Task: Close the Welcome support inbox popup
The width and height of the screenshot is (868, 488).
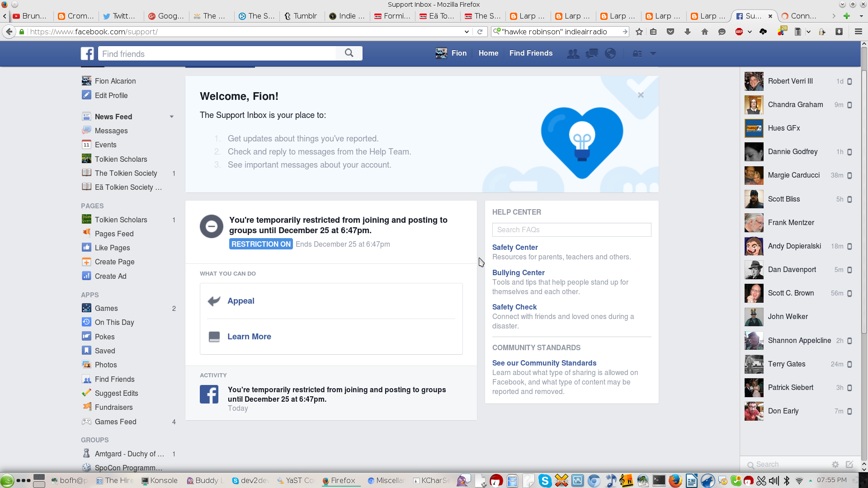Action: pyautogui.click(x=640, y=95)
